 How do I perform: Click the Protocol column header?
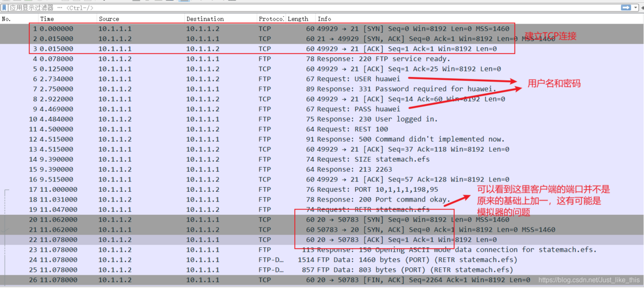click(270, 19)
